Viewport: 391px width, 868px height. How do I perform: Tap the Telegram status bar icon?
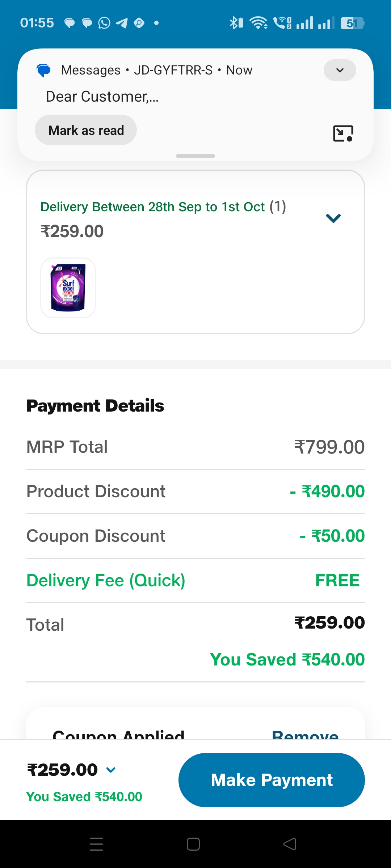122,23
